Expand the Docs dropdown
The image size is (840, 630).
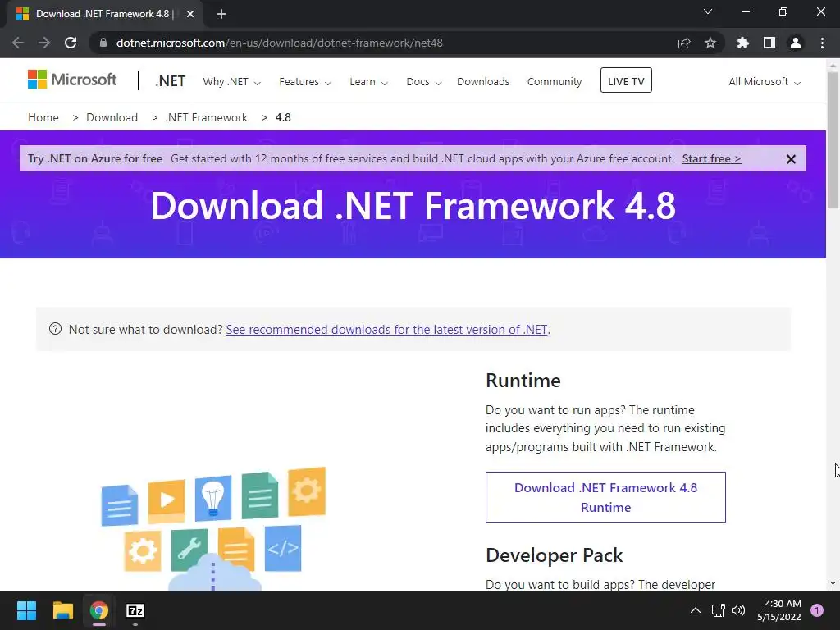tap(424, 82)
